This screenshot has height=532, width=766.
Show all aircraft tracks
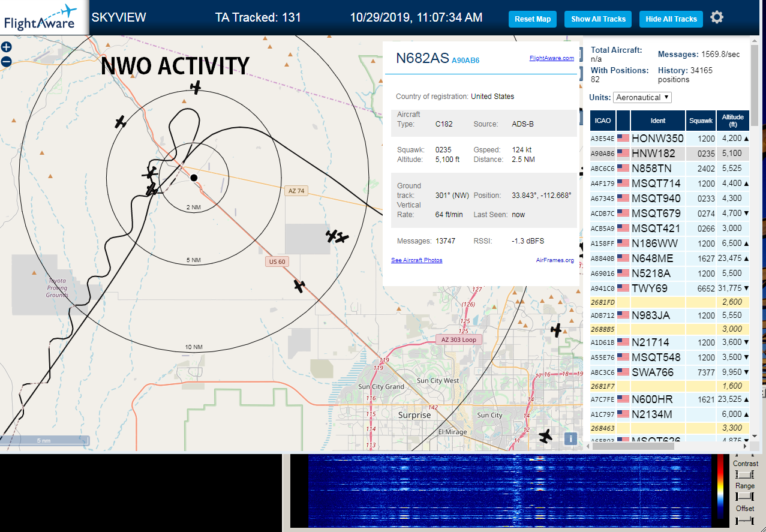[598, 19]
